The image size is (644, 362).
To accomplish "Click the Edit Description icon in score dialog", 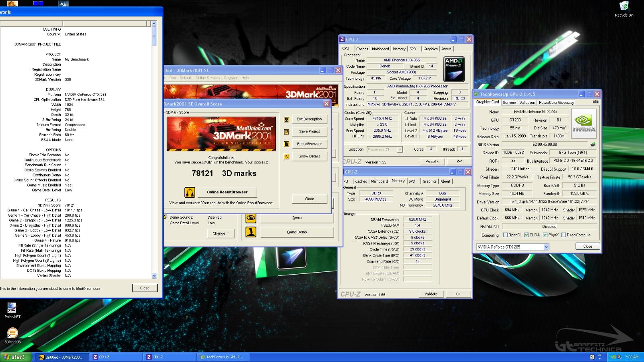I will click(x=286, y=120).
